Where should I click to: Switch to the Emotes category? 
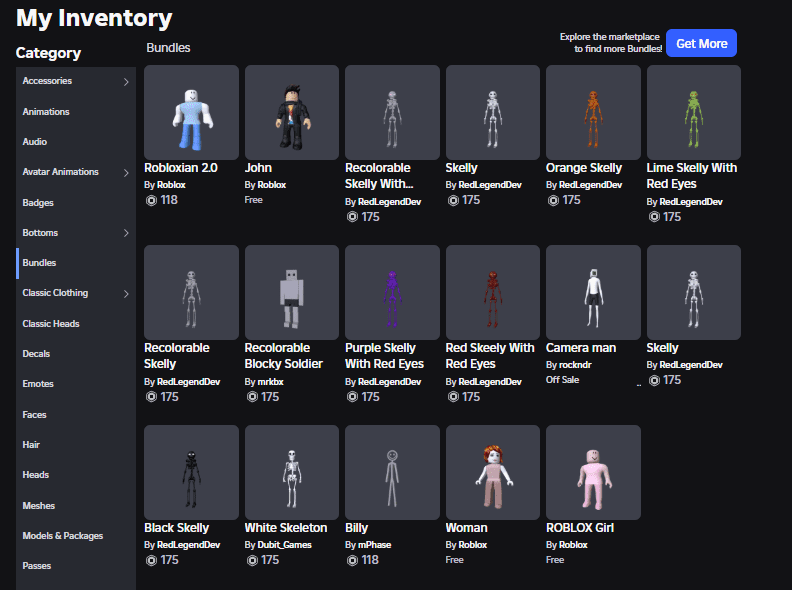click(x=38, y=384)
